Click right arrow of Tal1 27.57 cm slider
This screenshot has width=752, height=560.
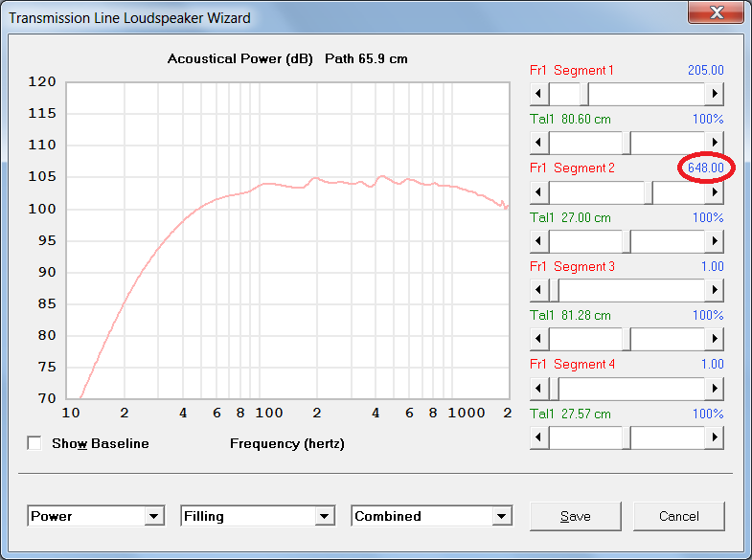[714, 437]
